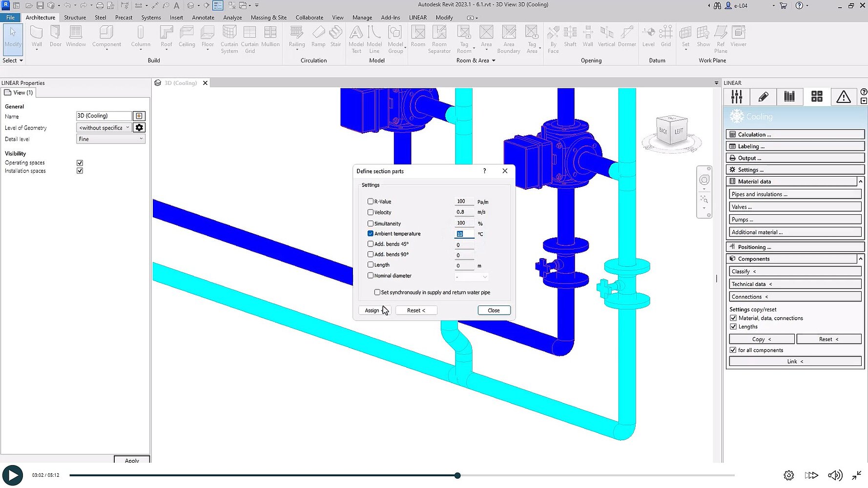Open the Stair tool under Circulation
Viewport: 868px width, 488px height.
[336, 37]
